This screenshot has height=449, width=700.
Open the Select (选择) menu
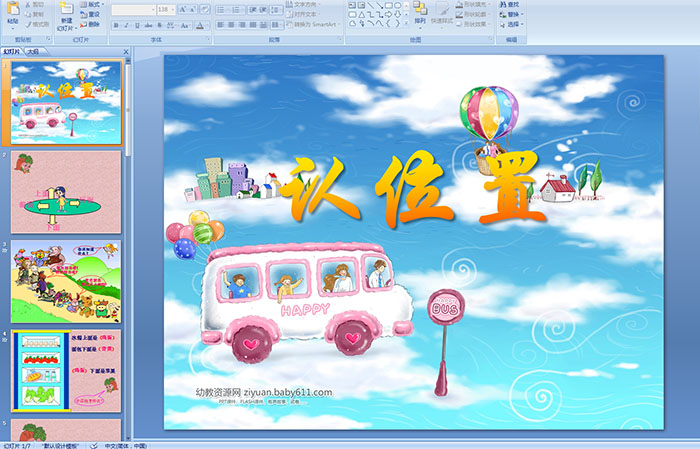coord(512,24)
